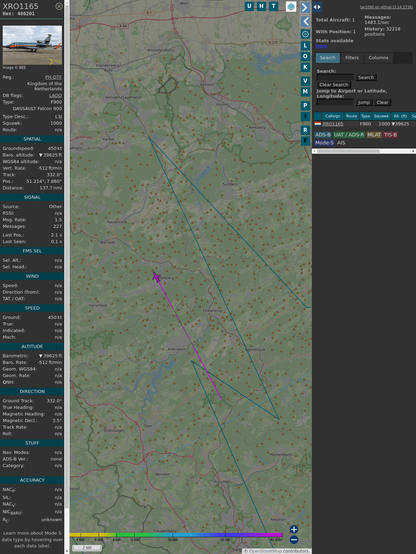Toggle the L labels button
Viewport: 416px width, 554px height.
click(x=305, y=46)
